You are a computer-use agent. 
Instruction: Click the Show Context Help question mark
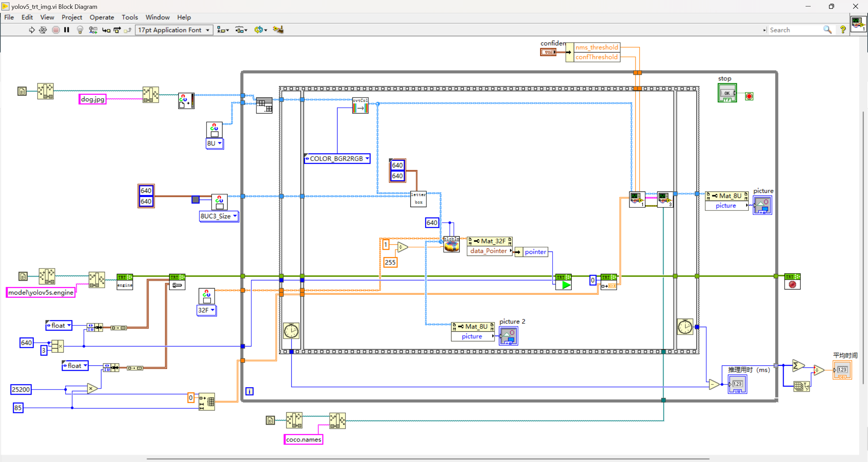(x=843, y=30)
